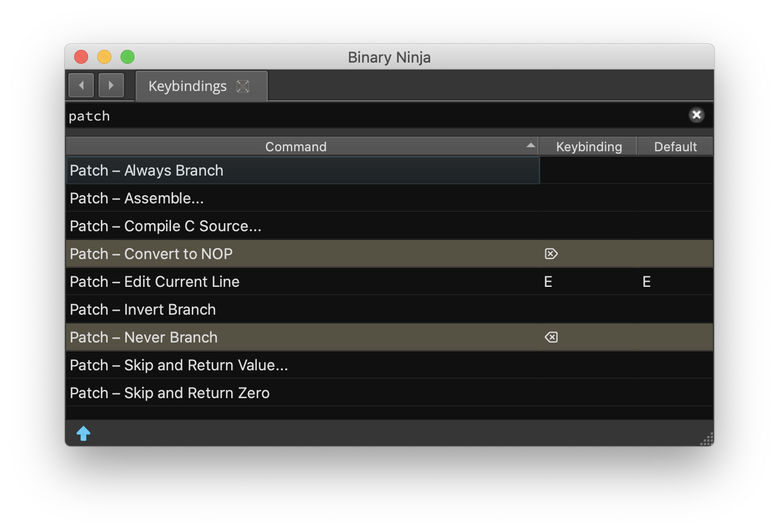The image size is (779, 532).
Task: Click the blue up arrow in the status bar
Action: tap(83, 433)
